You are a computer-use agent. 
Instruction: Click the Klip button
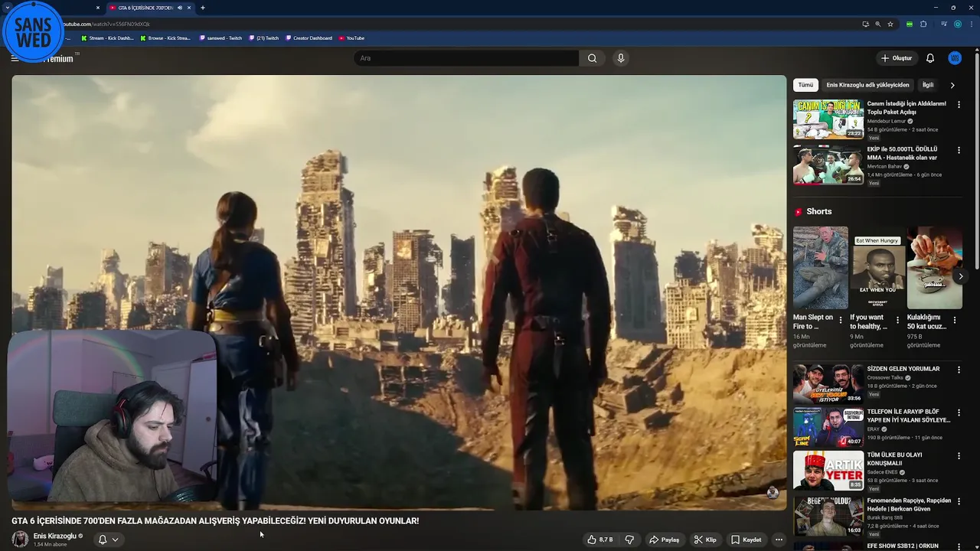point(704,540)
